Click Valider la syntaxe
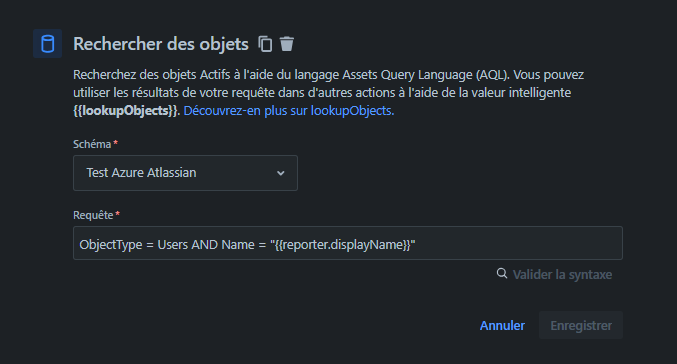 pos(562,275)
